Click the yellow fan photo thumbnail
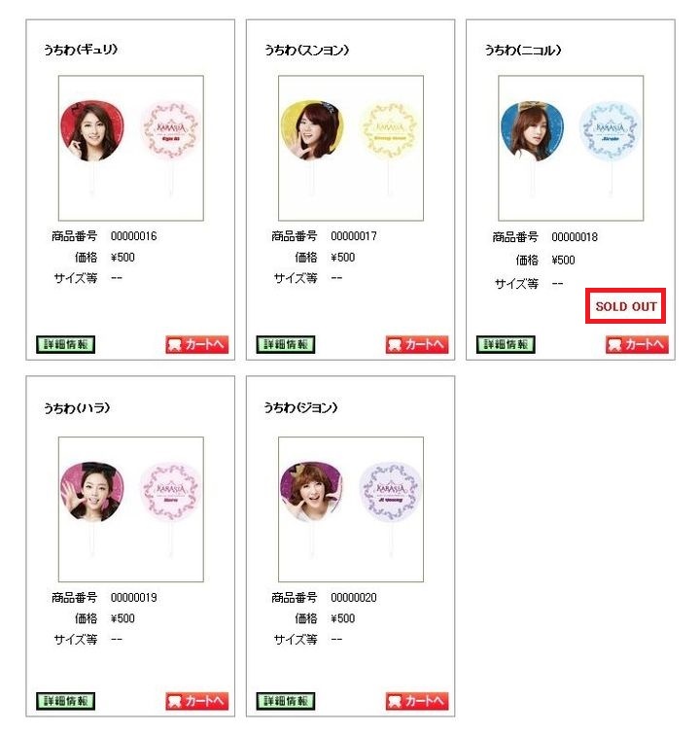Screen dimensions: 700x734 (x=351, y=148)
